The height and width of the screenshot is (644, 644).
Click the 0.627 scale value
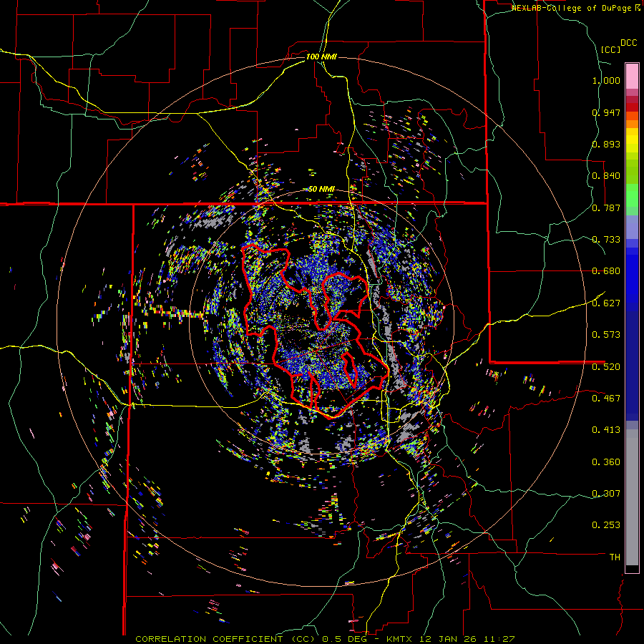(x=606, y=303)
